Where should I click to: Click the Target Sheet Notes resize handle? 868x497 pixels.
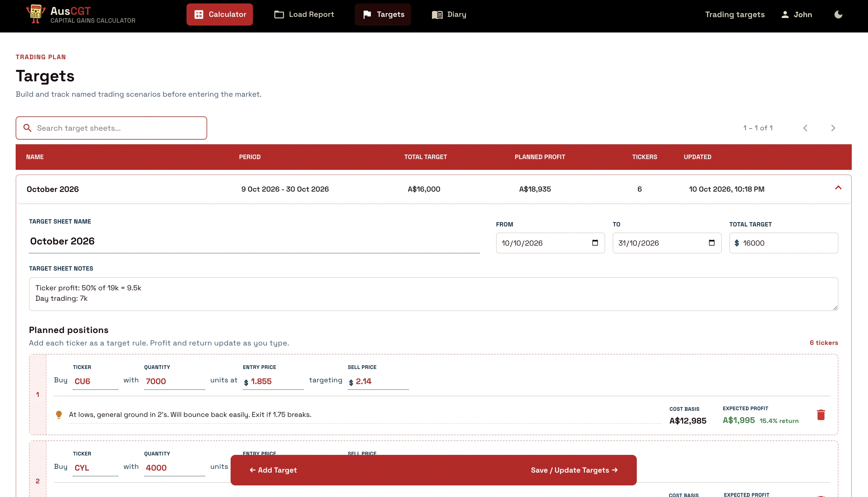click(835, 307)
